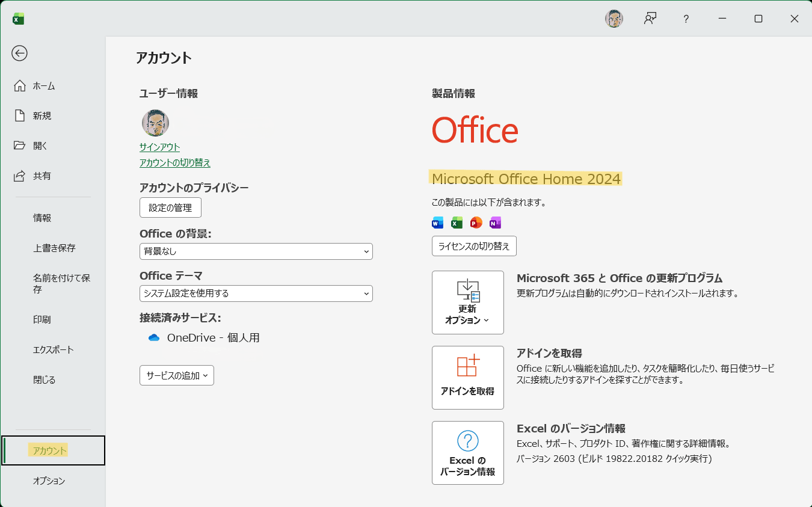Image resolution: width=812 pixels, height=507 pixels.
Task: Click the user profile picture in title bar
Action: 614,19
